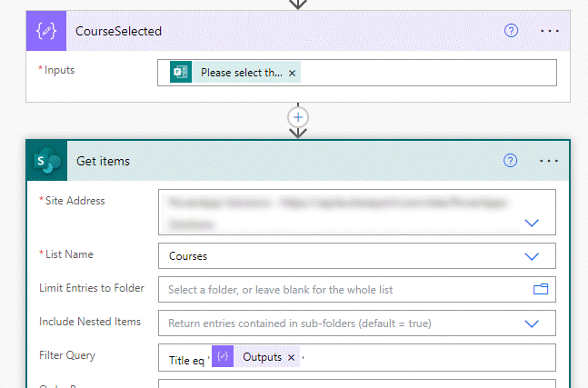Open the Get items ellipsis menu
The width and height of the screenshot is (588, 388).
coord(549,161)
